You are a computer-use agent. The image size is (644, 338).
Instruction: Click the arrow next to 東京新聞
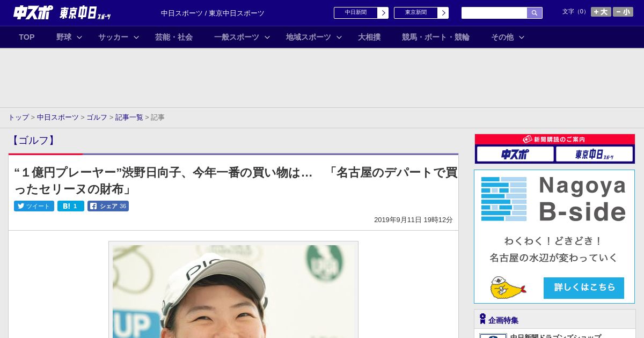pyautogui.click(x=443, y=13)
